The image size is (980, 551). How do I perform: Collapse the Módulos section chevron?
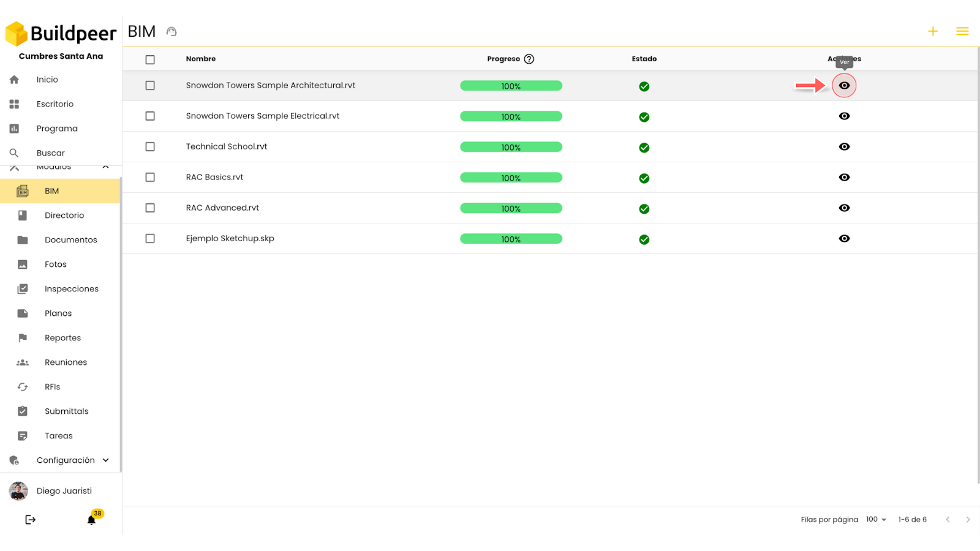click(x=105, y=167)
